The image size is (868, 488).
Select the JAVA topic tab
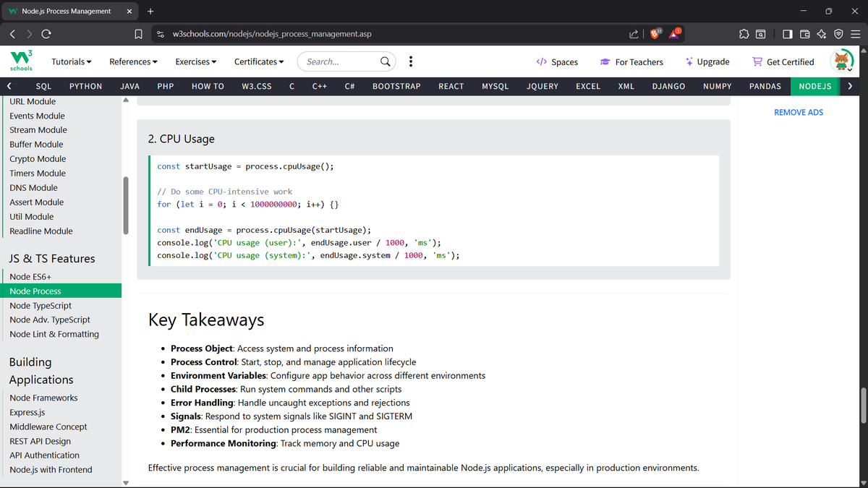click(x=129, y=86)
